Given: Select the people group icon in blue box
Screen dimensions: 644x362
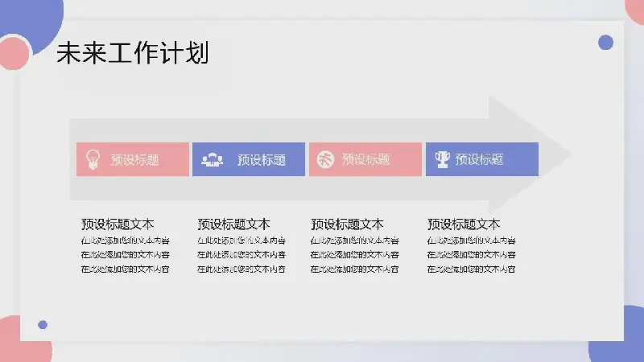Looking at the screenshot, I should point(213,159).
